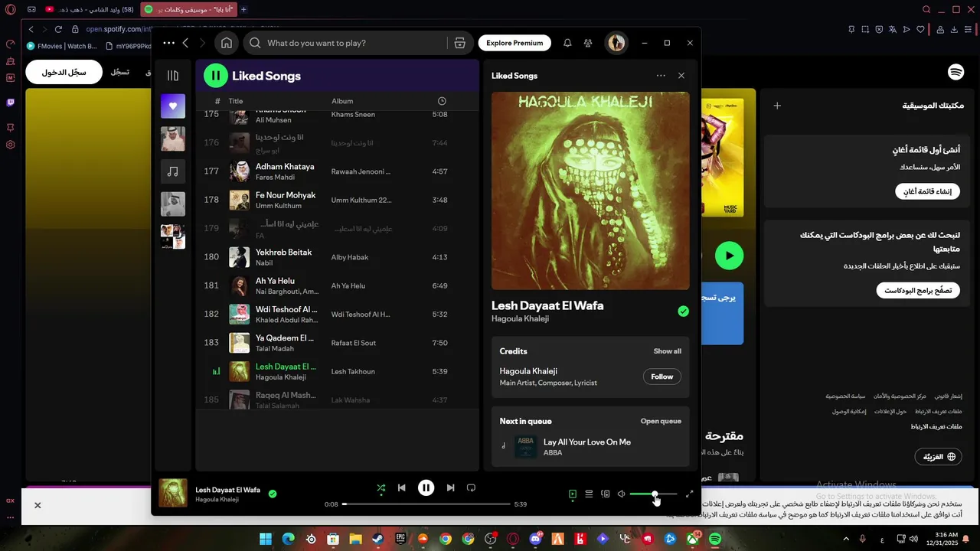Viewport: 980px width, 551px height.
Task: Switch to full screen player
Action: click(x=689, y=494)
